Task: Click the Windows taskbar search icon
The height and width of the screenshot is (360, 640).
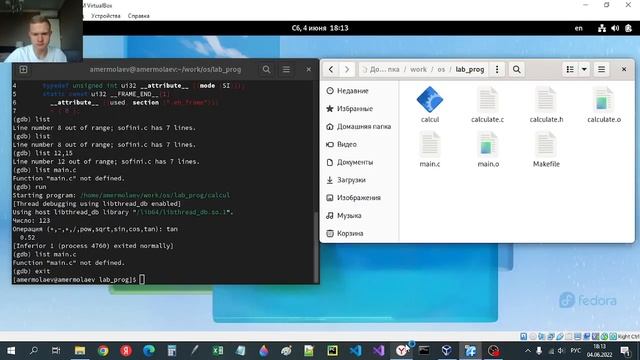Action: [34, 351]
